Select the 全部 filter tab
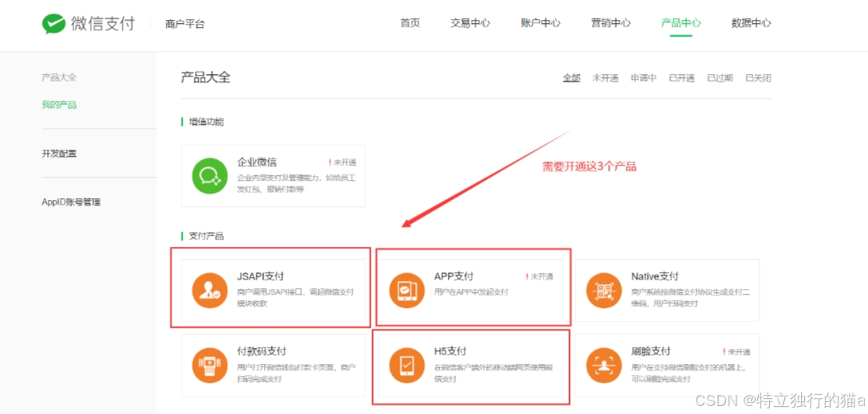This screenshot has height=414, width=868. [x=571, y=78]
